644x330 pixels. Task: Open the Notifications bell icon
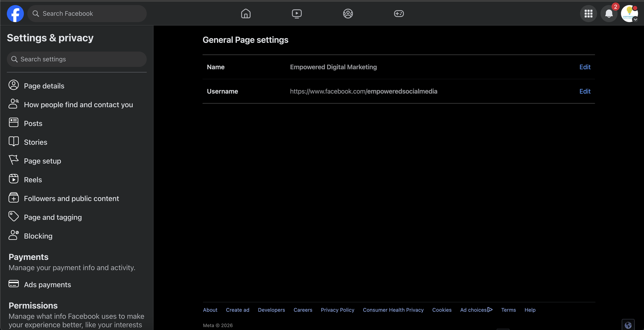coord(608,13)
